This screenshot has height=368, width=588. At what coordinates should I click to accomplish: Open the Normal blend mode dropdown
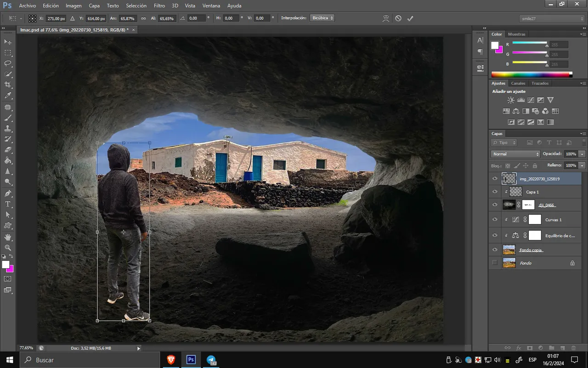click(x=515, y=154)
